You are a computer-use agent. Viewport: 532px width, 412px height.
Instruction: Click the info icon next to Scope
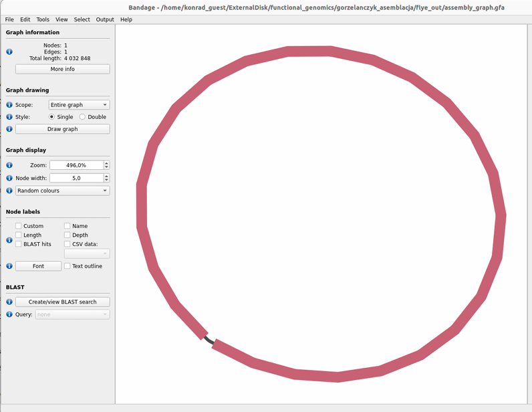tap(9, 105)
